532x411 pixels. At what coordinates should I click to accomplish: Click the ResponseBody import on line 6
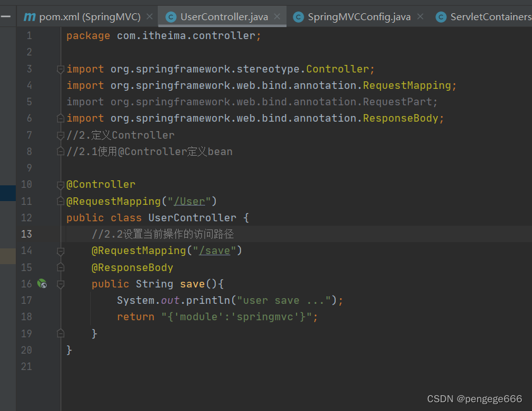point(401,118)
